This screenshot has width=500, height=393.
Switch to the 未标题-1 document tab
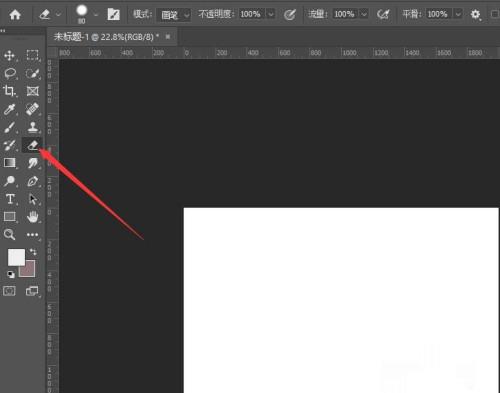[106, 37]
